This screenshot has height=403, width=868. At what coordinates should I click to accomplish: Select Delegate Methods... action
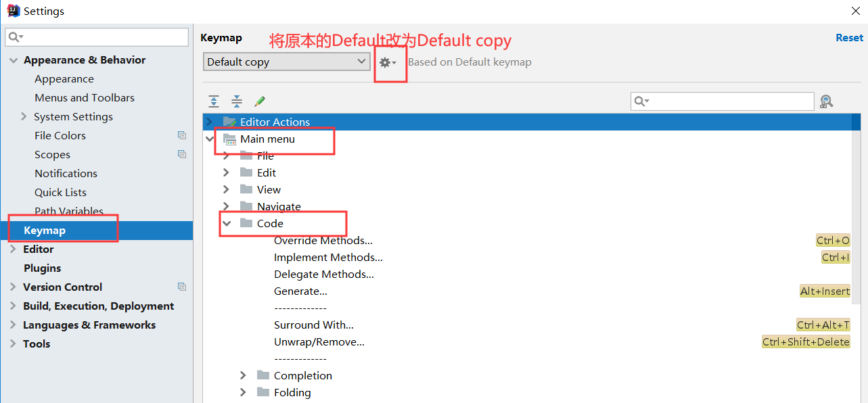pos(324,275)
